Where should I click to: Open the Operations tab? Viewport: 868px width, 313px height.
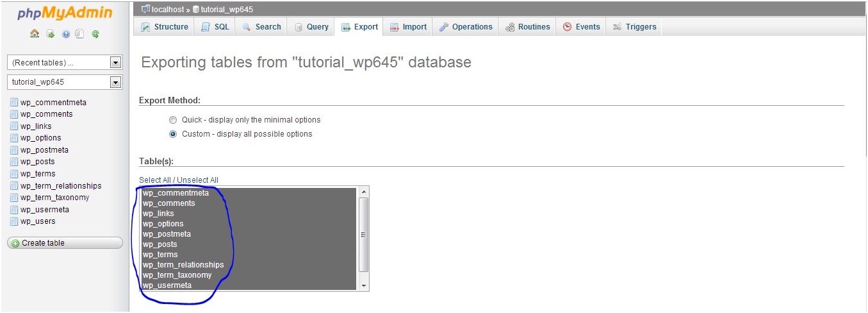pos(466,27)
